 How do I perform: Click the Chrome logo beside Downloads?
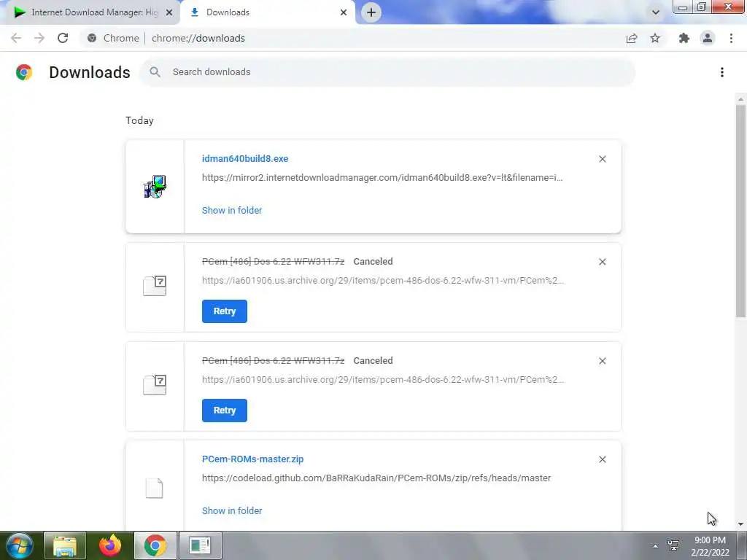24,72
